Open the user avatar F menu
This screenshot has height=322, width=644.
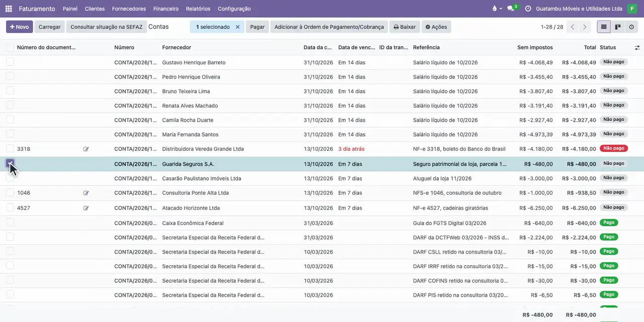pos(632,9)
